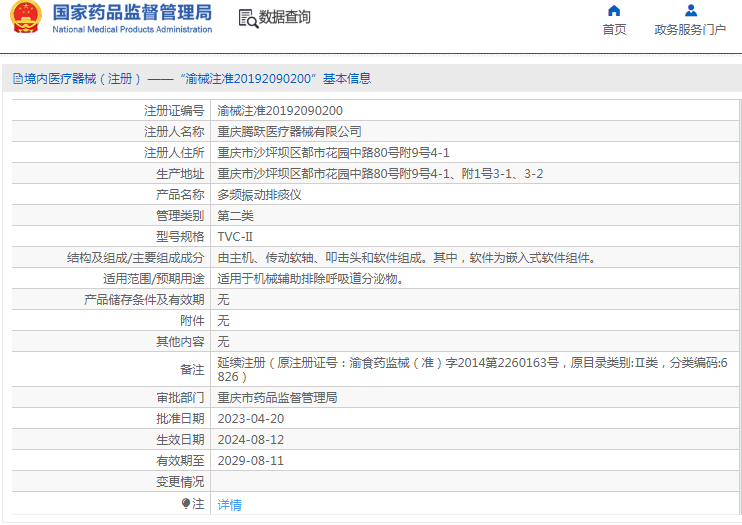The height and width of the screenshot is (525, 742).
Task: Select registration number 渝械注准20192090200 value cell
Action: pos(475,110)
